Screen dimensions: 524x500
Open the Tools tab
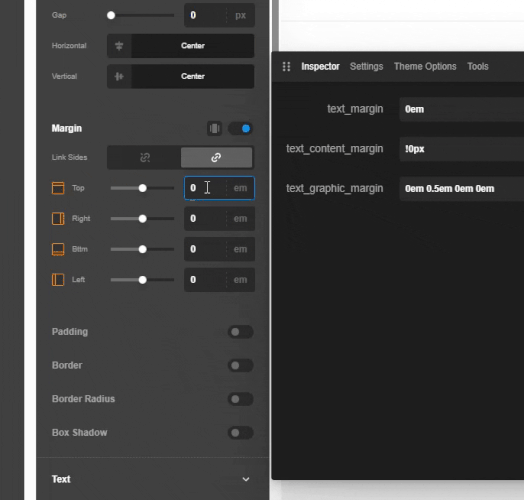pos(478,67)
